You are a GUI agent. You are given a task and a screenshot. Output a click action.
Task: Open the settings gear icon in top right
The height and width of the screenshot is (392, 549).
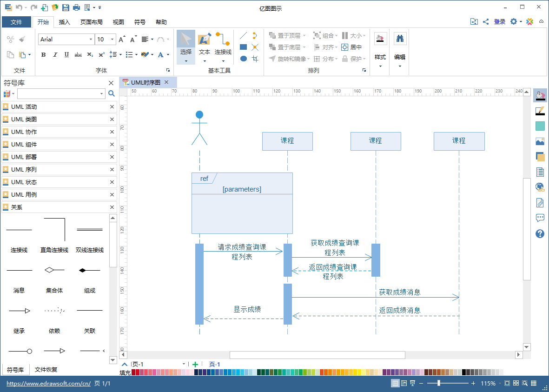(514, 22)
